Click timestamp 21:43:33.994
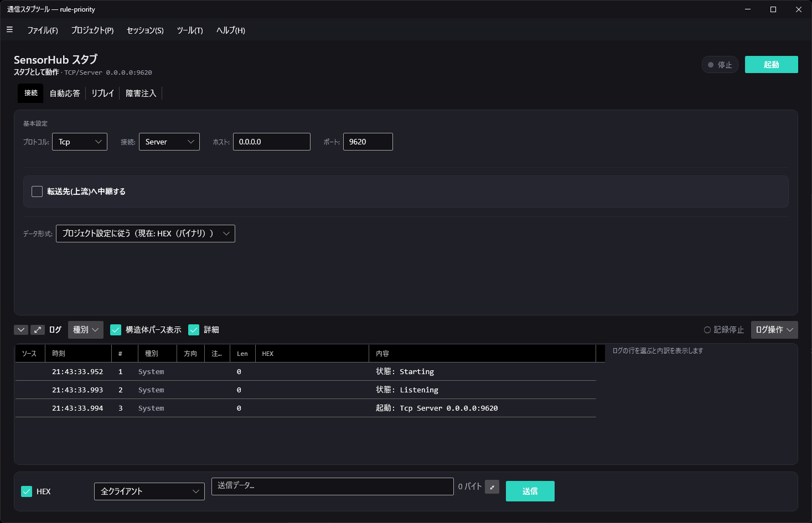The image size is (812, 523). pyautogui.click(x=77, y=408)
